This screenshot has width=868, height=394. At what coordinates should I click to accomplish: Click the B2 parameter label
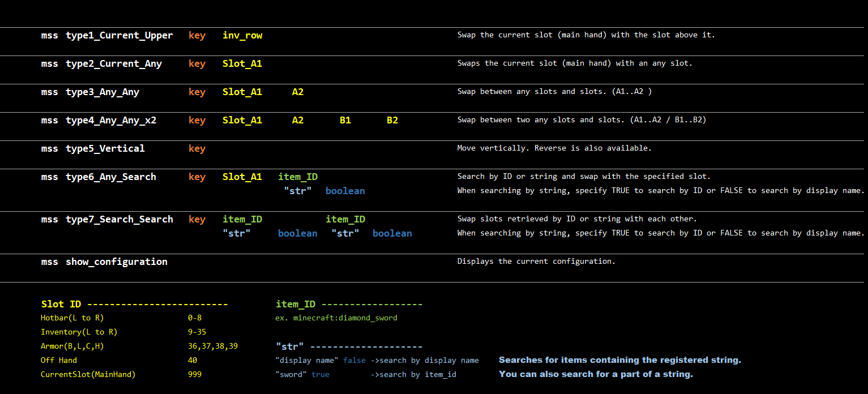(x=392, y=120)
